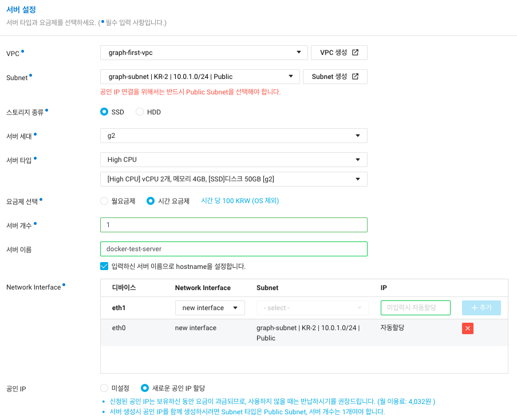This screenshot has width=517, height=420.
Task: Click the eth1 device label
Action: pyautogui.click(x=119, y=308)
